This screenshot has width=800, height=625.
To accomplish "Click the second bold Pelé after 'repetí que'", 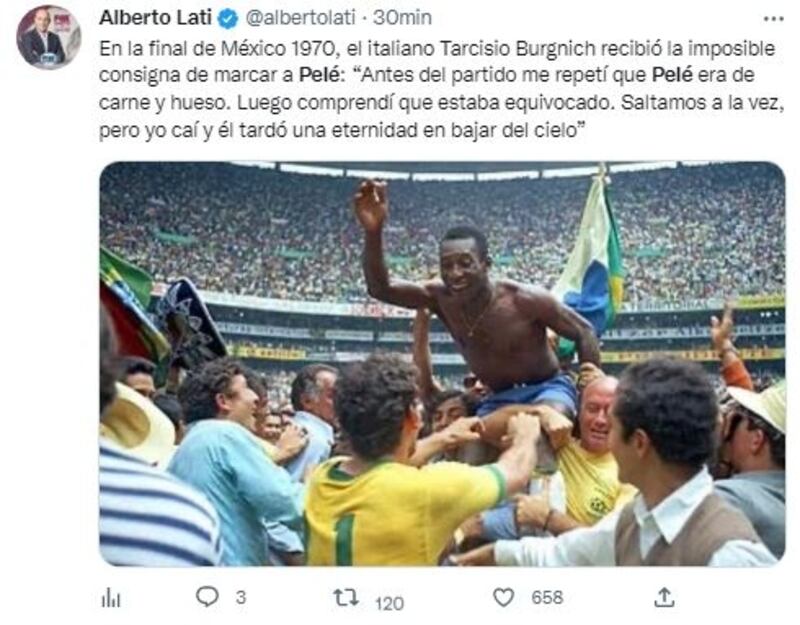I will point(672,75).
